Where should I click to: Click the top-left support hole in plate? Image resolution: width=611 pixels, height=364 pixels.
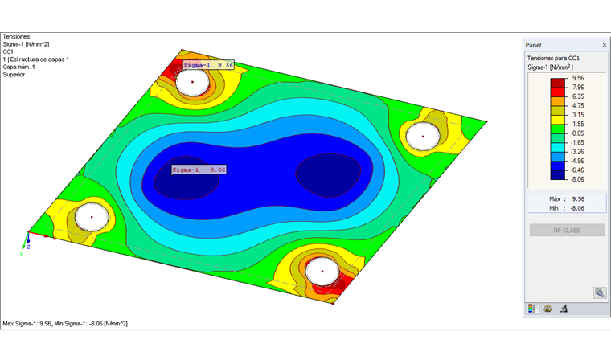(192, 82)
